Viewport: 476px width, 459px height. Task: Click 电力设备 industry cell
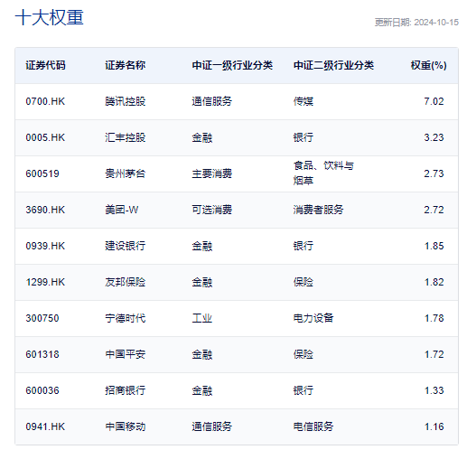click(x=313, y=318)
